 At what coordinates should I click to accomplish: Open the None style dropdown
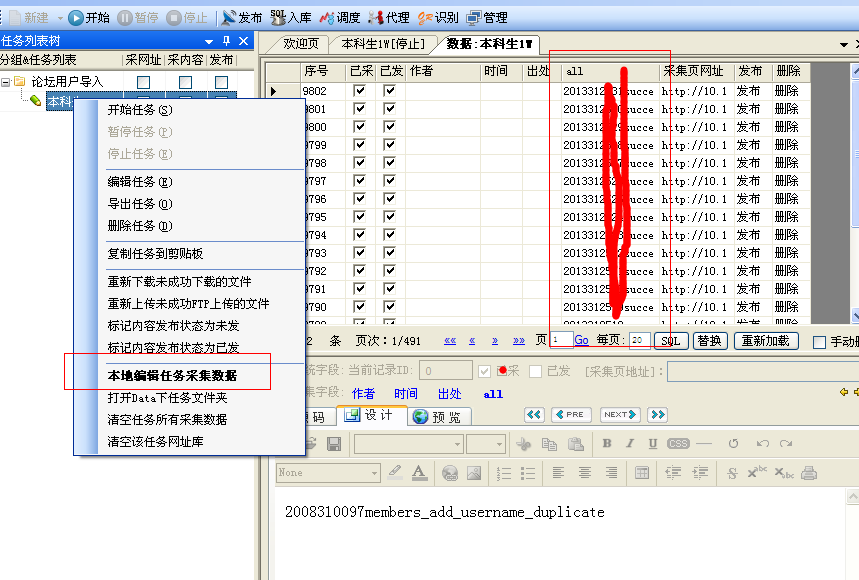(374, 473)
